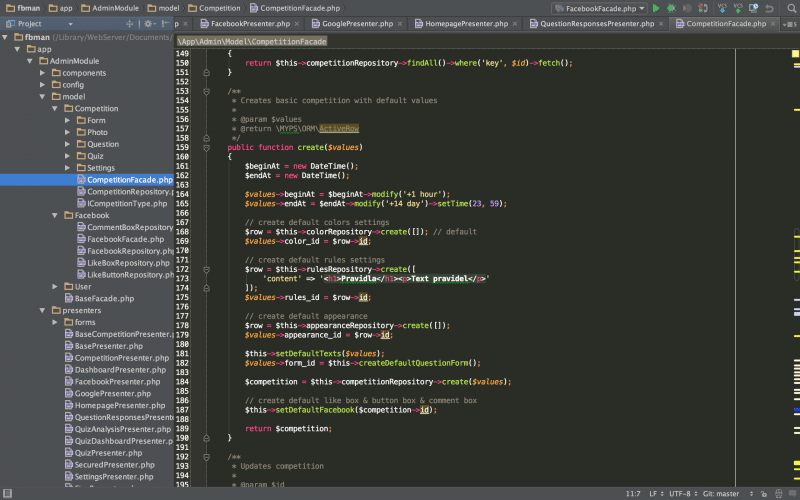Select FacebookRepository.php in project tree
This screenshot has width=800, height=500.
click(x=130, y=251)
